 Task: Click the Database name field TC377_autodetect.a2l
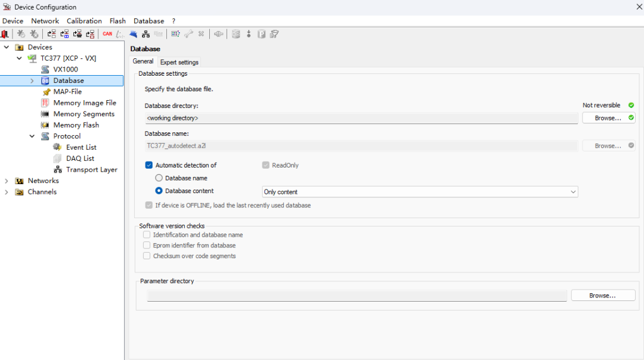[361, 145]
